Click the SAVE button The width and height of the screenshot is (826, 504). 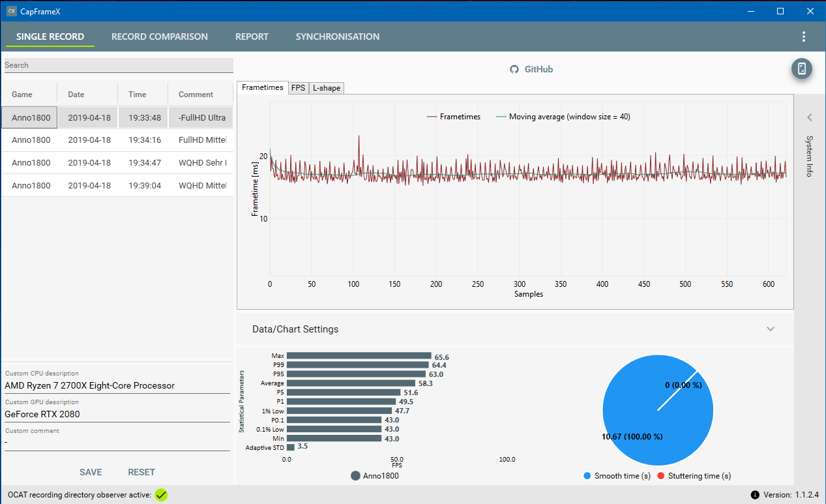91,472
